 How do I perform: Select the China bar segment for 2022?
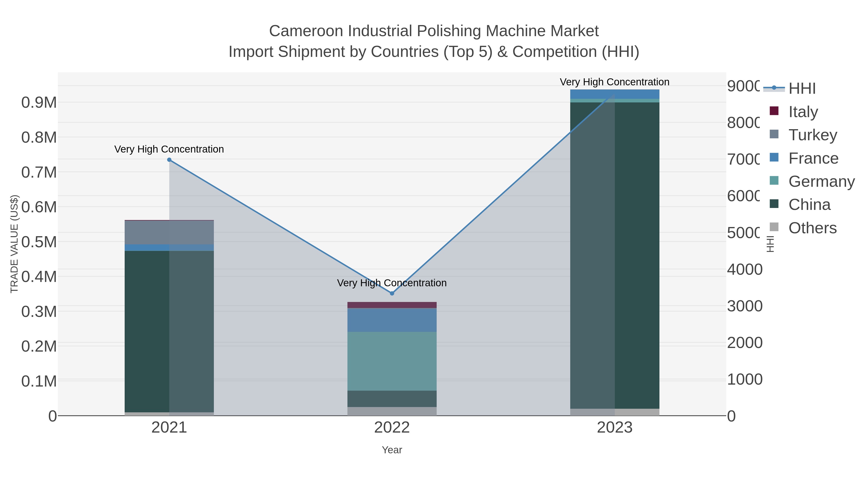coord(392,399)
